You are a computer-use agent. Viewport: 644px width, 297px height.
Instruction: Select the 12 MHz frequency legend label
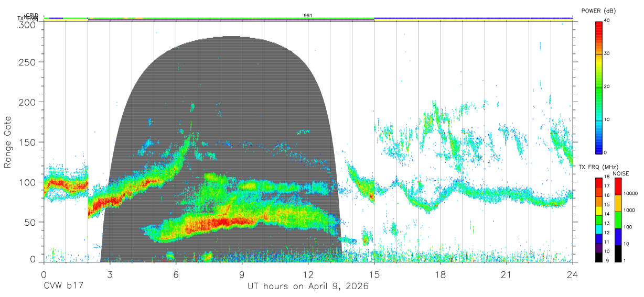click(607, 233)
